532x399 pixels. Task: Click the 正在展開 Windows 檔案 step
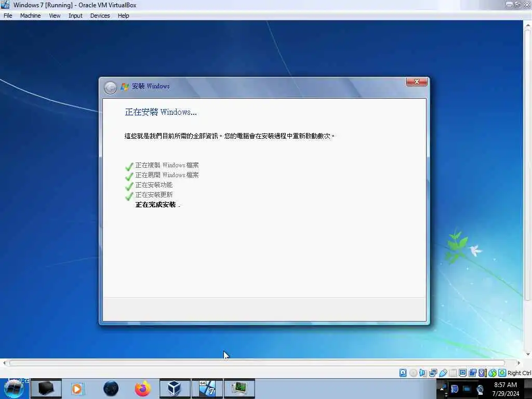tap(167, 175)
